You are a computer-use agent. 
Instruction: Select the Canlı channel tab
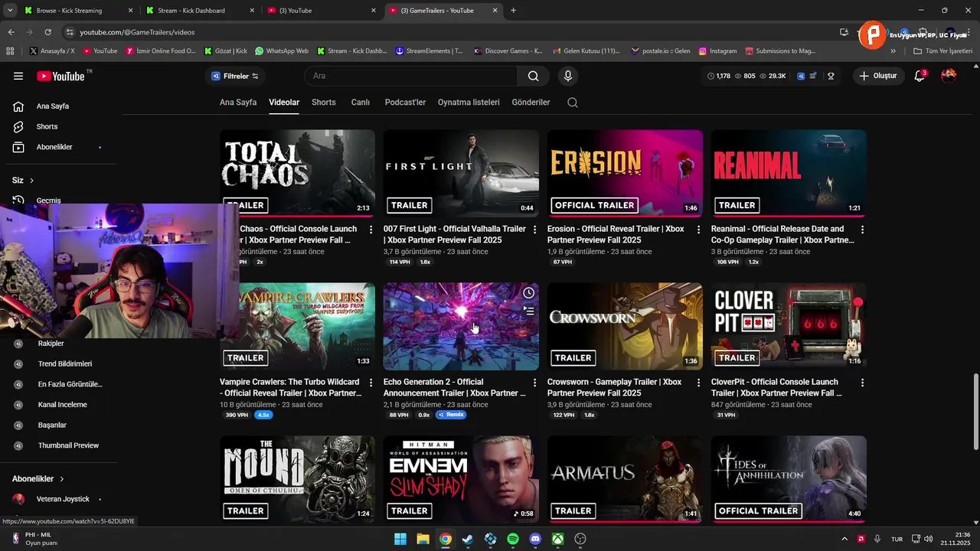361,103
